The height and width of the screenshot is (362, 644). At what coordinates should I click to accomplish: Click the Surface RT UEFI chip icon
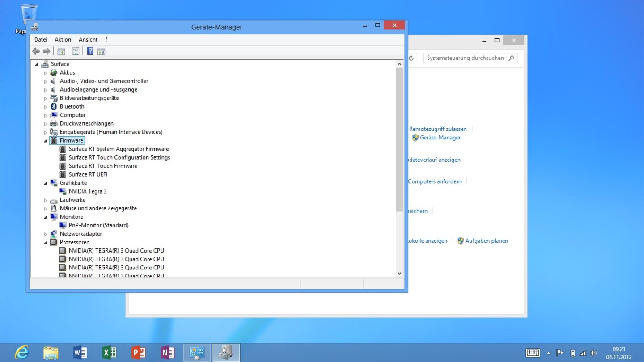click(63, 174)
